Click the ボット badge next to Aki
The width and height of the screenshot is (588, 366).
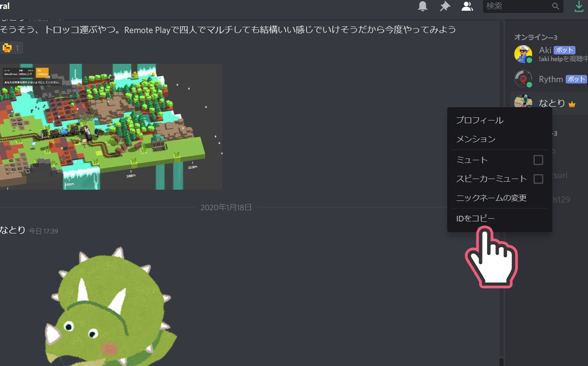[564, 50]
